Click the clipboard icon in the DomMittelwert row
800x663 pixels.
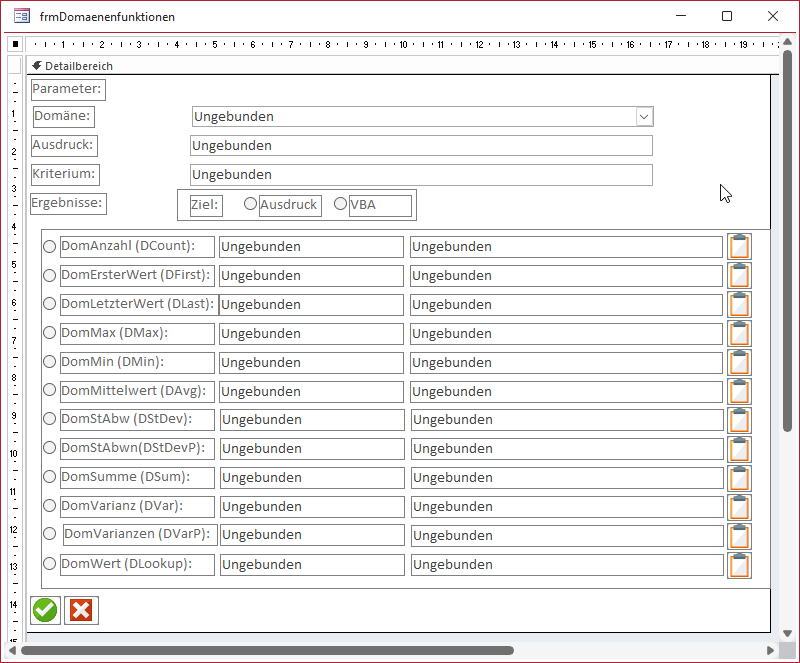[x=739, y=392]
